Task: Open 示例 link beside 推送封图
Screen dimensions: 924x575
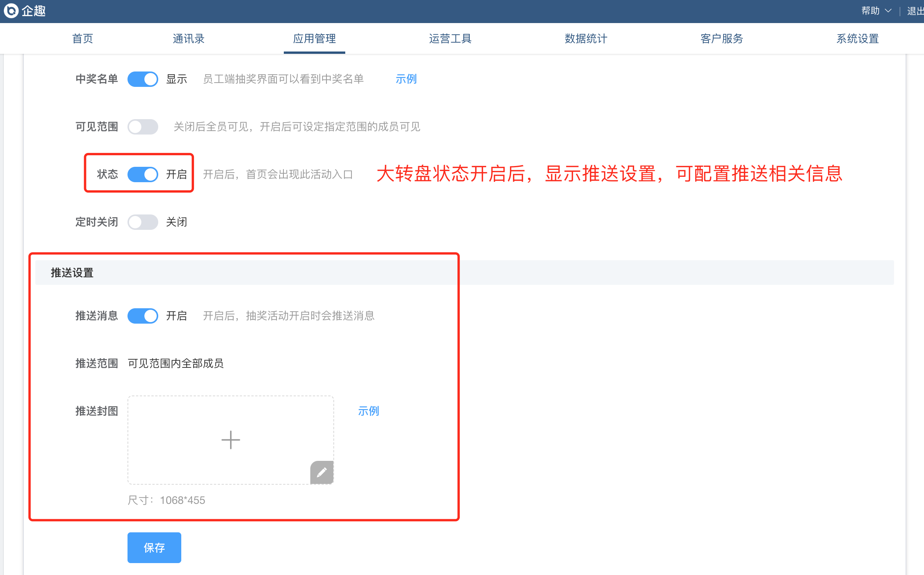Action: [x=368, y=411]
